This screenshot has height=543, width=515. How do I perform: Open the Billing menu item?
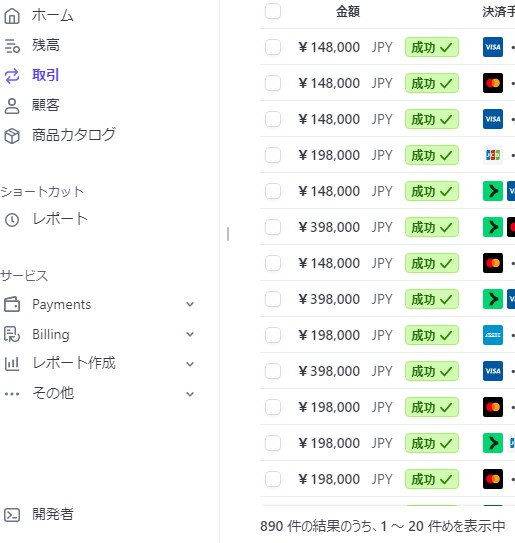pyautogui.click(x=51, y=334)
